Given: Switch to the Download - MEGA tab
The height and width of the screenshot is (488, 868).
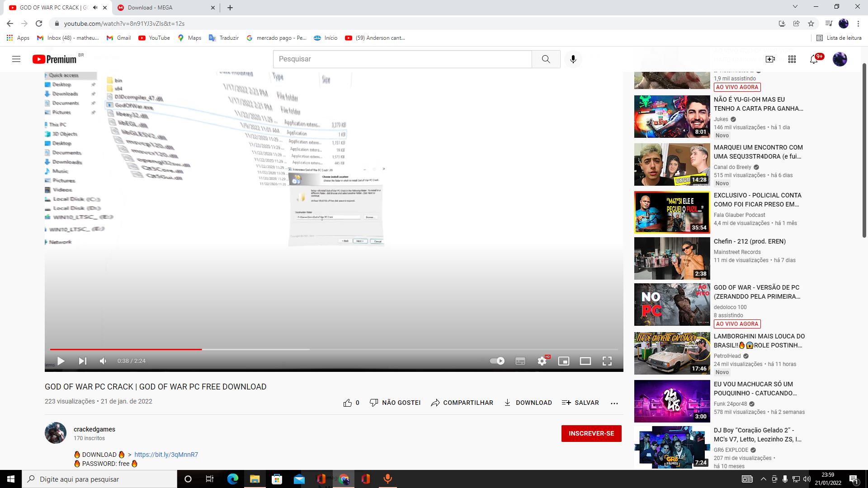Looking at the screenshot, I should pos(163,8).
